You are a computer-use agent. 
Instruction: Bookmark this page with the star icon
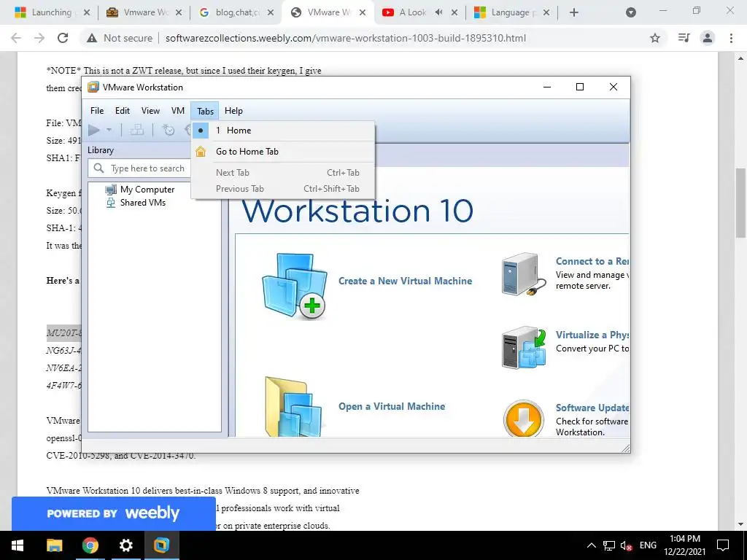(x=655, y=38)
